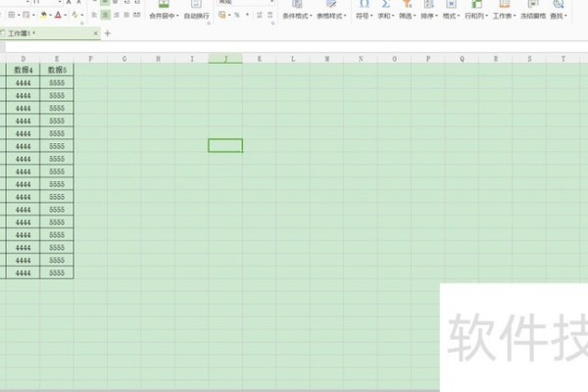Click the Conditional Formatting icon
The width and height of the screenshot is (588, 392).
coord(297,4)
